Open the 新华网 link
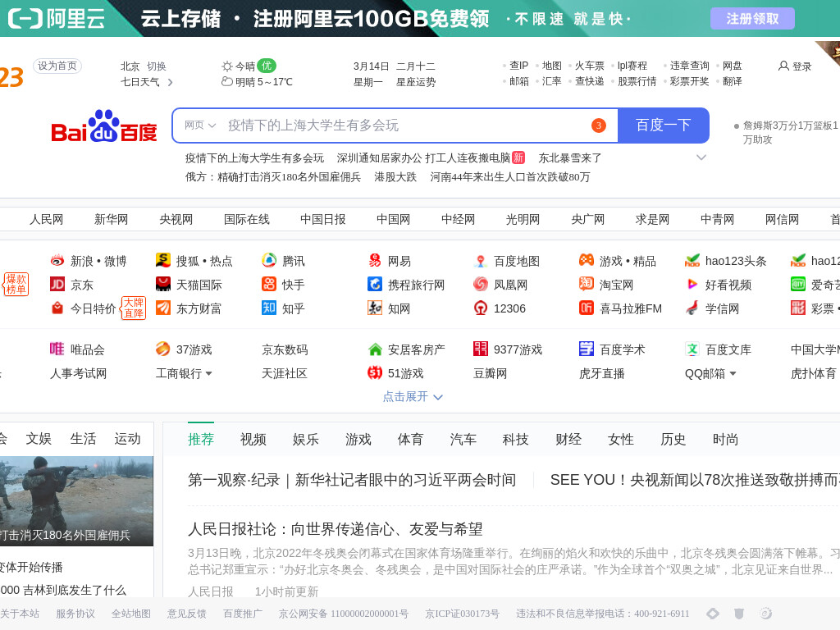 click(111, 219)
